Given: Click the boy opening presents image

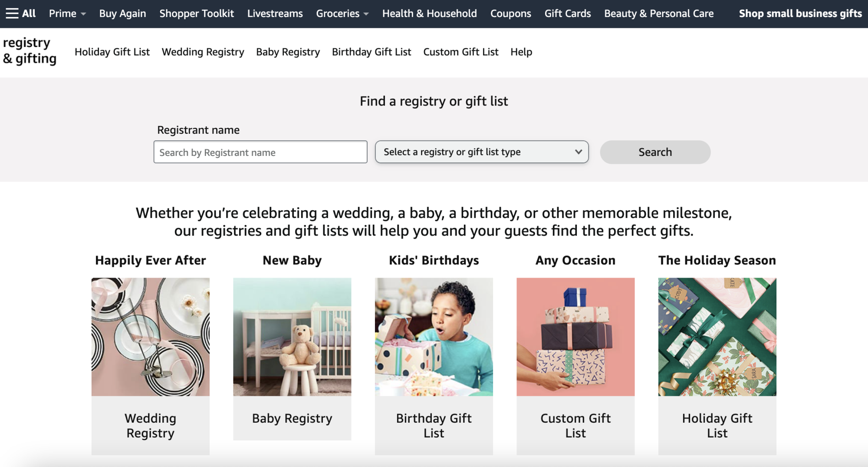Looking at the screenshot, I should [x=434, y=337].
